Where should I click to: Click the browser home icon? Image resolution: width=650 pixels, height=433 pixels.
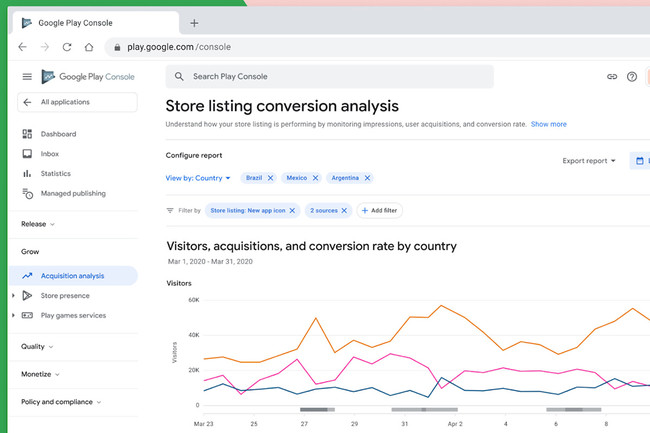89,47
